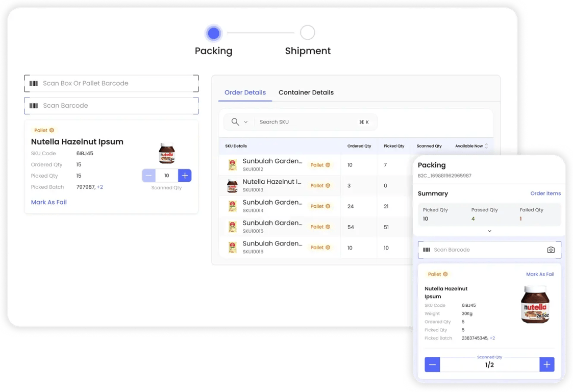Click minus button in mobile Scanned Qty
Screen dimensions: 573x392
(x=432, y=364)
